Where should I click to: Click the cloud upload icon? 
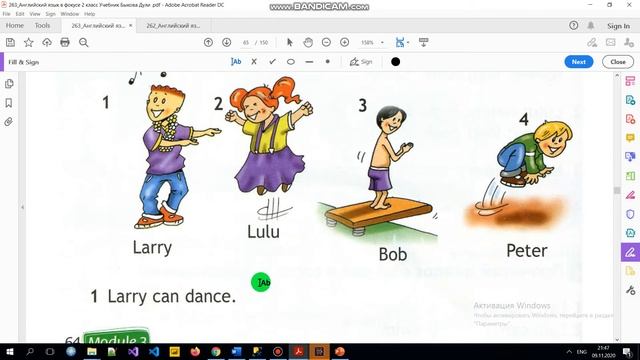pyautogui.click(x=47, y=42)
